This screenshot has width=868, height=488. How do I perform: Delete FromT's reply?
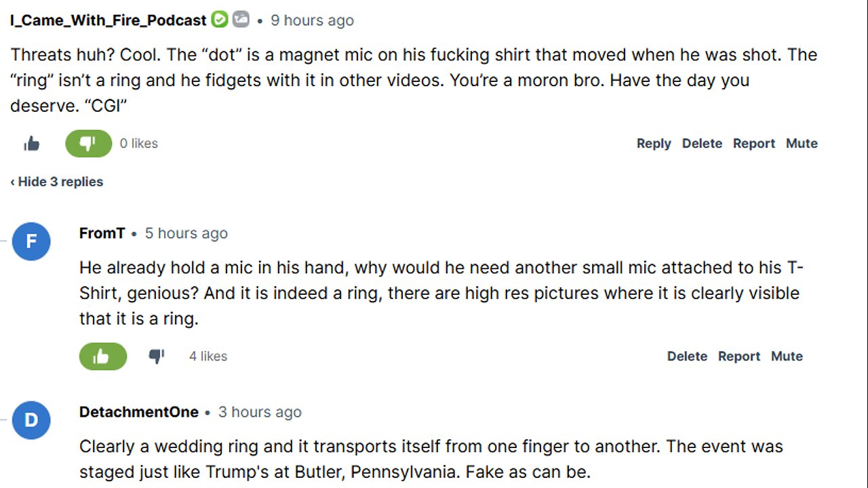pos(687,357)
